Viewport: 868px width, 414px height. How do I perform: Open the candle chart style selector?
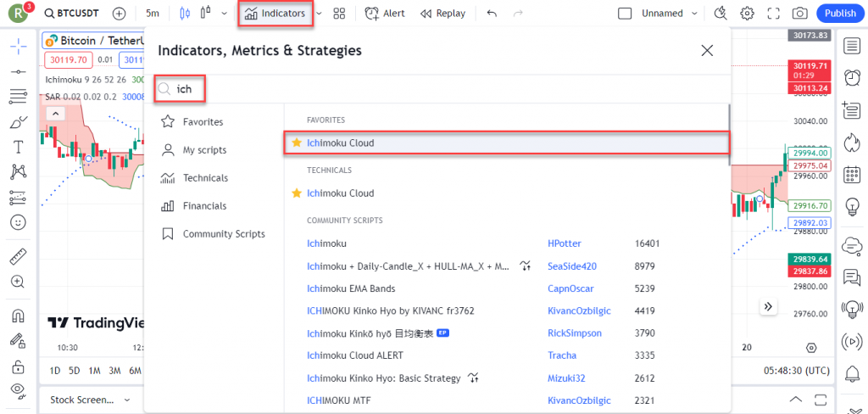click(x=186, y=14)
